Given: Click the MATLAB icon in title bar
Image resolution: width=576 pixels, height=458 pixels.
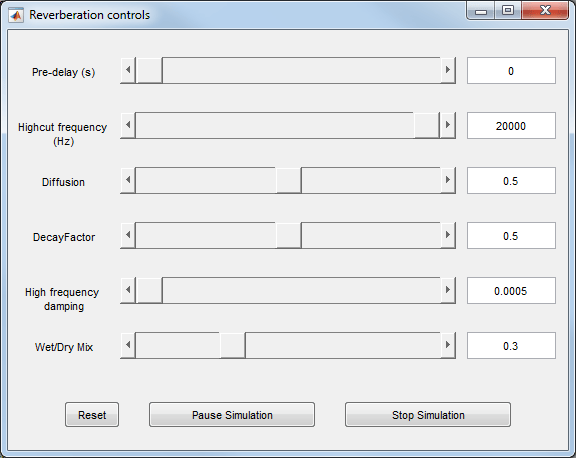Looking at the screenshot, I should (x=16, y=15).
